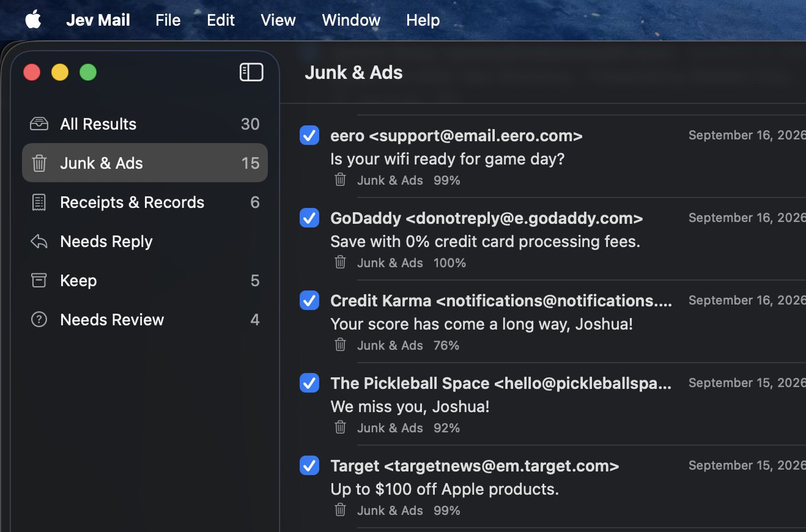Click the trash icon under Target email
Screen dimensions: 806x532
click(x=341, y=510)
